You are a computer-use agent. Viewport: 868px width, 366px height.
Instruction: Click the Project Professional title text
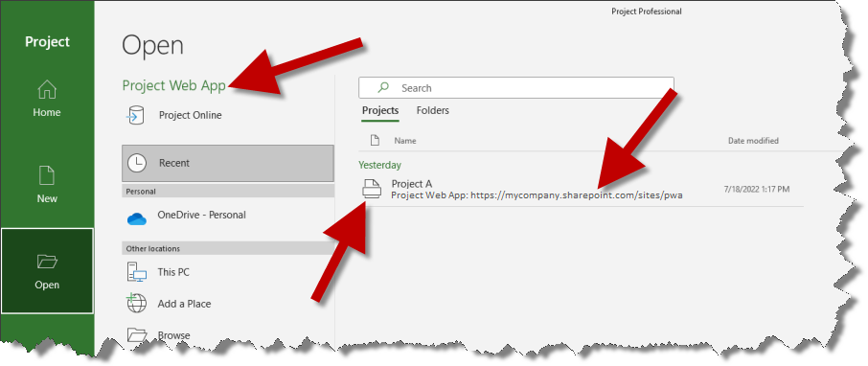(647, 11)
